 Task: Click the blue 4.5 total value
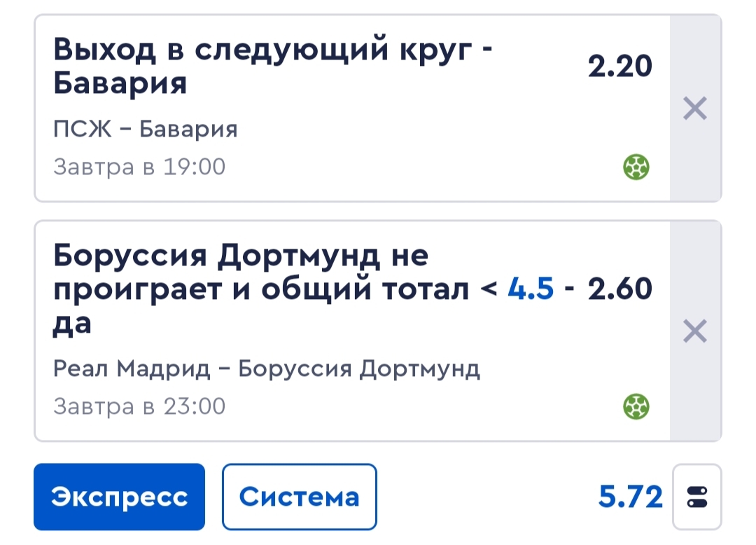(x=531, y=289)
